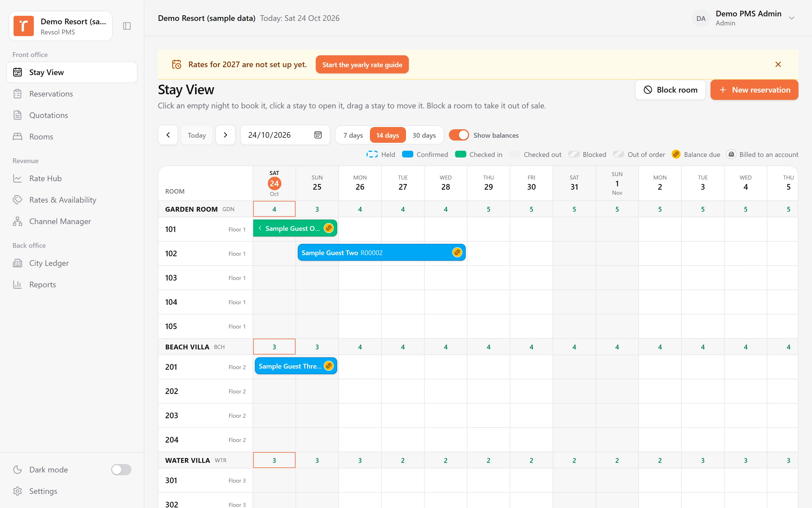
Task: Click room 204 row label
Action: click(x=205, y=440)
